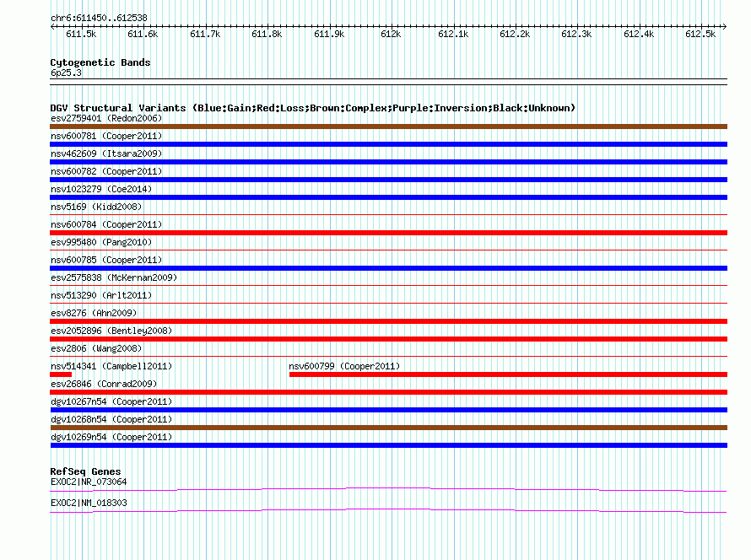Click the 611.9k ruler tick label
This screenshot has height=560, width=751.
(x=329, y=34)
